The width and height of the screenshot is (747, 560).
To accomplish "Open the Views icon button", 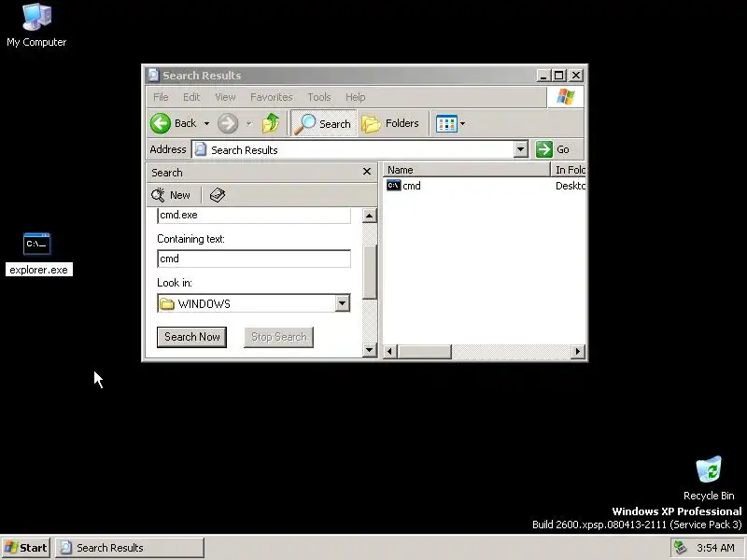I will (446, 124).
